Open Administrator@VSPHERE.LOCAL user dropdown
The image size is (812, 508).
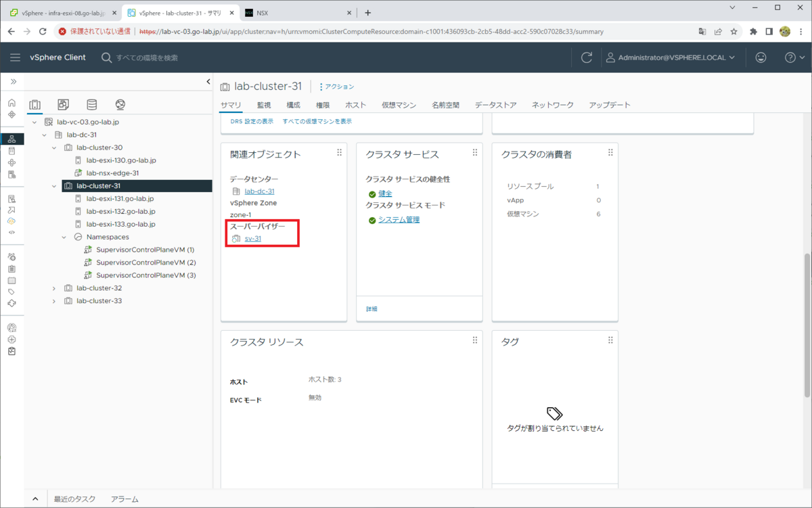(x=670, y=57)
